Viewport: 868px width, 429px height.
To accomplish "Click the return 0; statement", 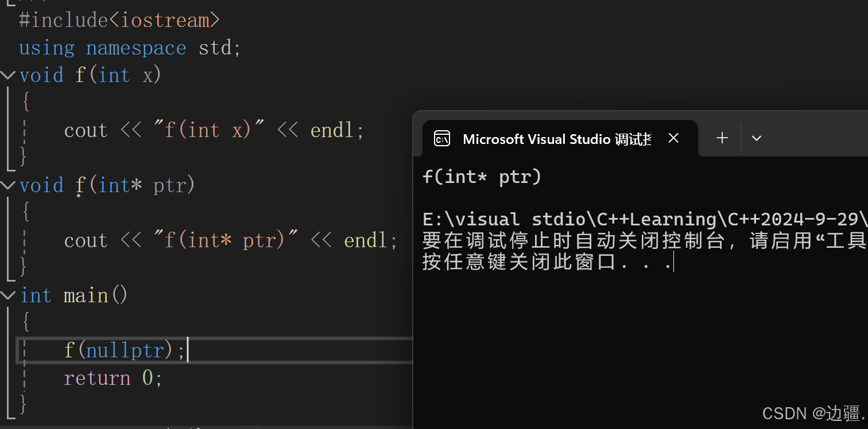I will pyautogui.click(x=113, y=378).
